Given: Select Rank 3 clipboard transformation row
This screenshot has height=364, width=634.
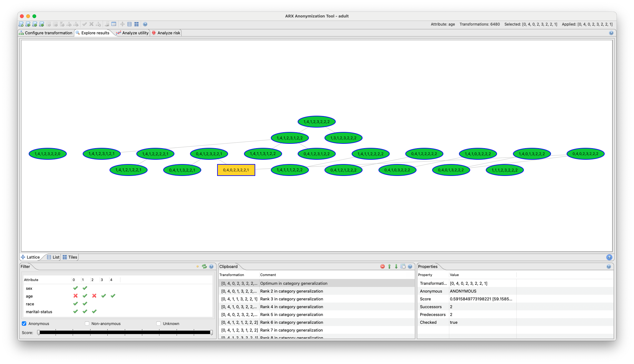Looking at the screenshot, I should (x=291, y=299).
